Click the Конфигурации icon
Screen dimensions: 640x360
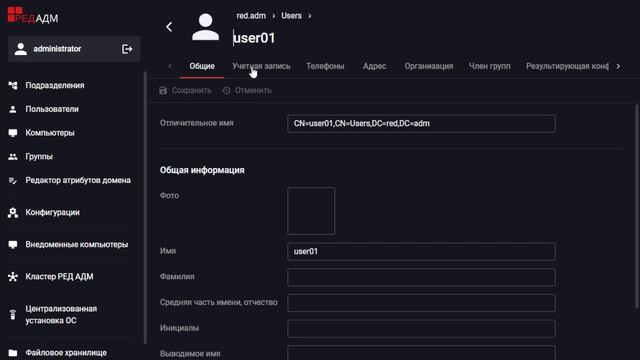pyautogui.click(x=13, y=213)
